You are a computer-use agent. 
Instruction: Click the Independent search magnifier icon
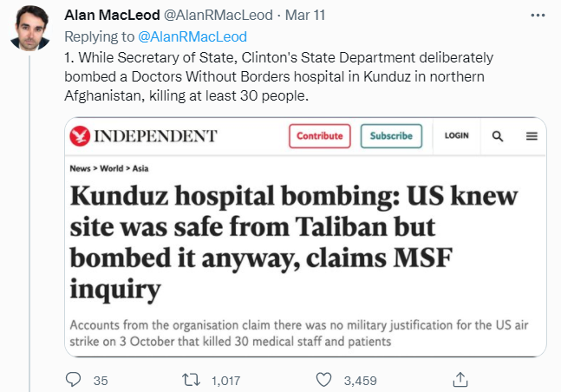[498, 136]
